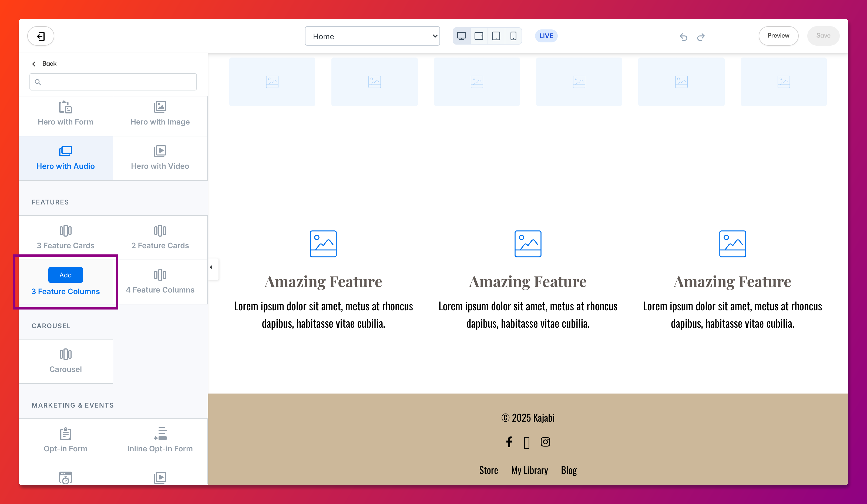
Task: Click the countdown timer section icon
Action: tap(65, 478)
